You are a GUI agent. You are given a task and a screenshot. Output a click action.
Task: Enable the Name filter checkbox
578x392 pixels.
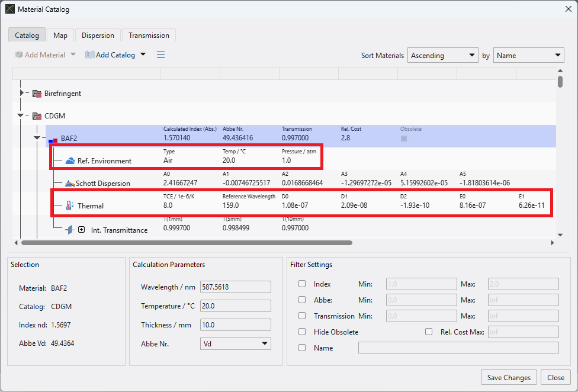click(302, 348)
